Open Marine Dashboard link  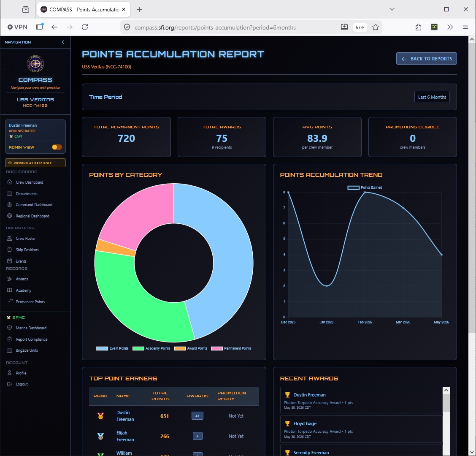(31, 328)
